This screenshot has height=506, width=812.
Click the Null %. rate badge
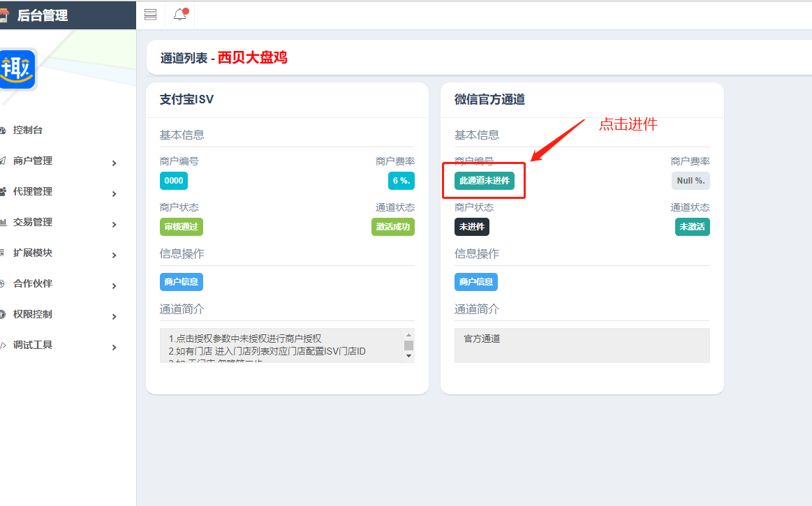691,181
